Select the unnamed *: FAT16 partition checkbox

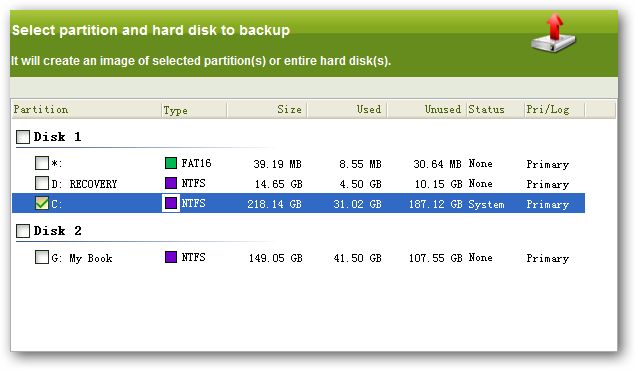point(42,163)
